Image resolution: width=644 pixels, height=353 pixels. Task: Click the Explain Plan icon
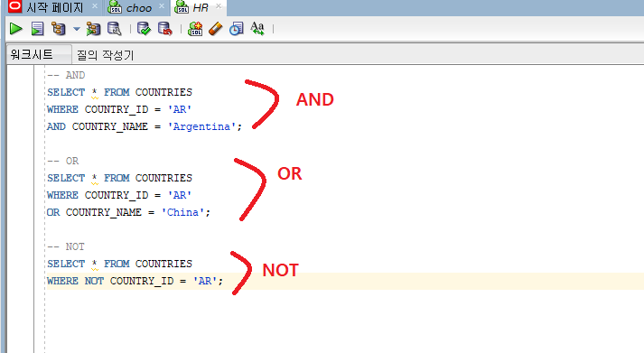point(59,29)
